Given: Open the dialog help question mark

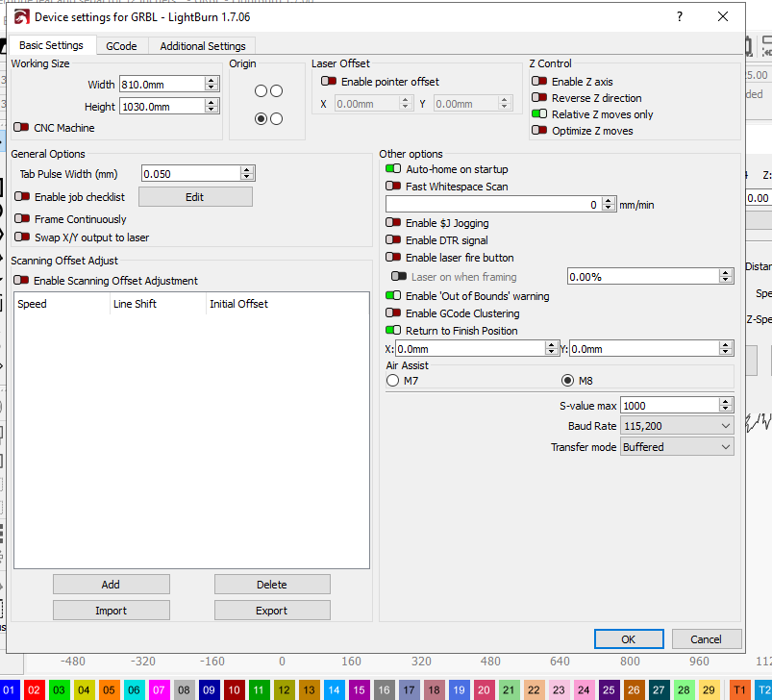Looking at the screenshot, I should pos(680,16).
